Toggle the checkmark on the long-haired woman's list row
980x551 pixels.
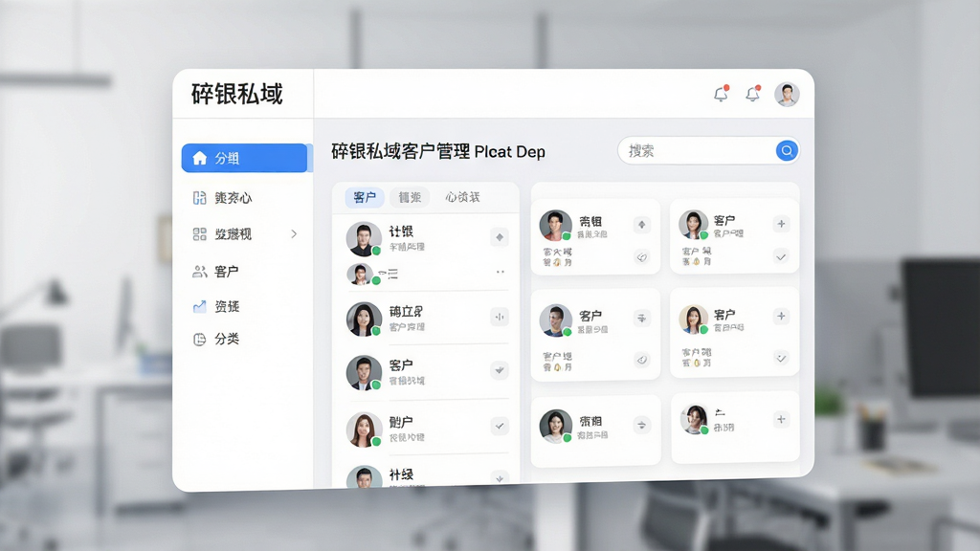coord(500,426)
